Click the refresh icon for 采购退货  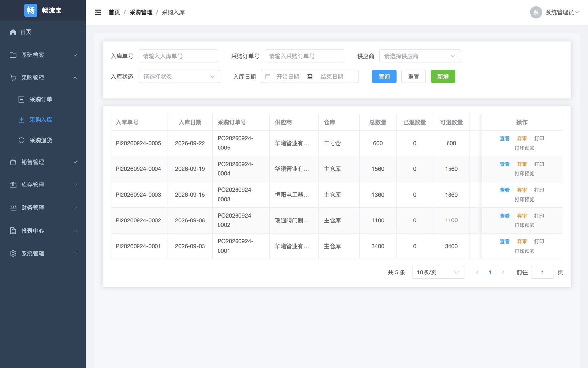[x=21, y=140]
